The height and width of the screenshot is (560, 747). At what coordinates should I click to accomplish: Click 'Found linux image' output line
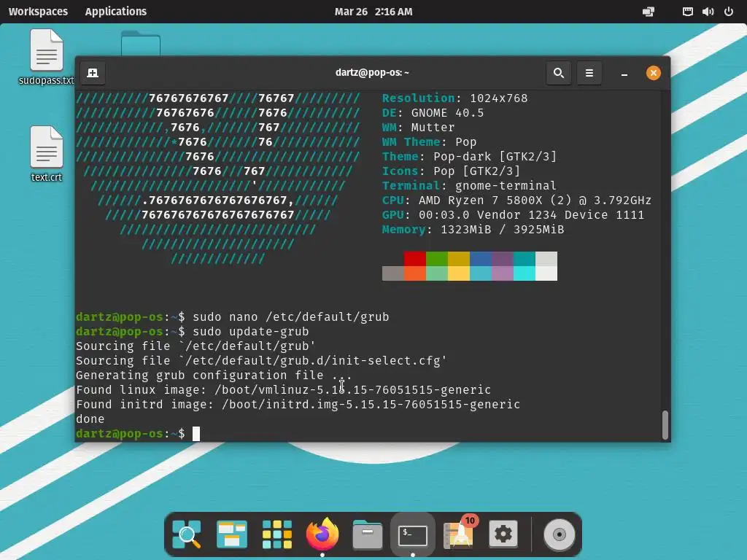pyautogui.click(x=284, y=390)
